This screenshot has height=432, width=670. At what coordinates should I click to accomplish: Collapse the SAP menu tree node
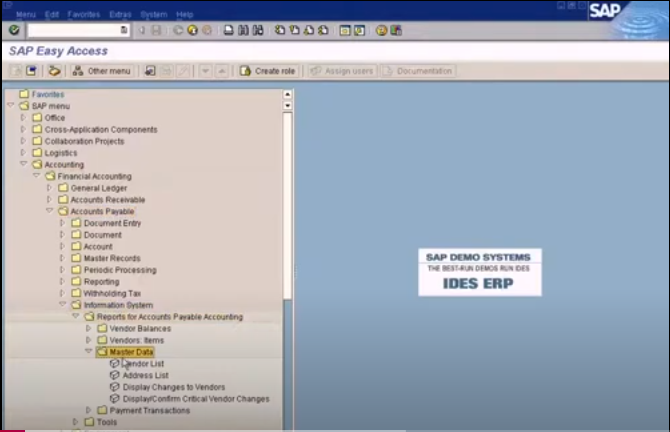coord(11,106)
